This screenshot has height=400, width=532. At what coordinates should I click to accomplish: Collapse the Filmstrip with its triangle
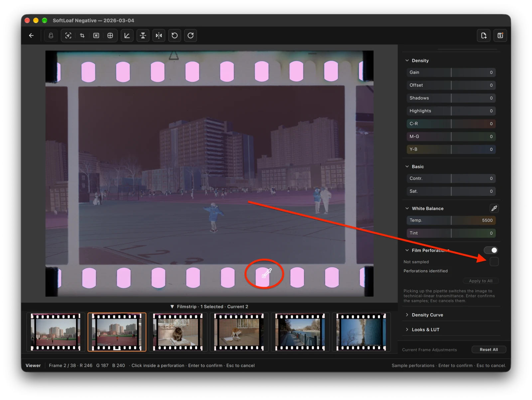coord(172,307)
